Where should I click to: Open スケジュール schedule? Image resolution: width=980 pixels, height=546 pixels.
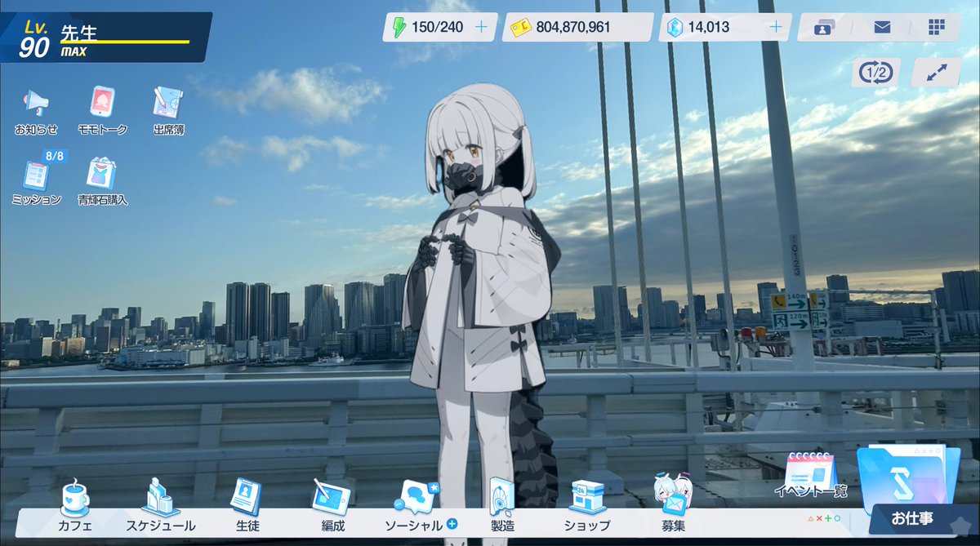[161, 506]
